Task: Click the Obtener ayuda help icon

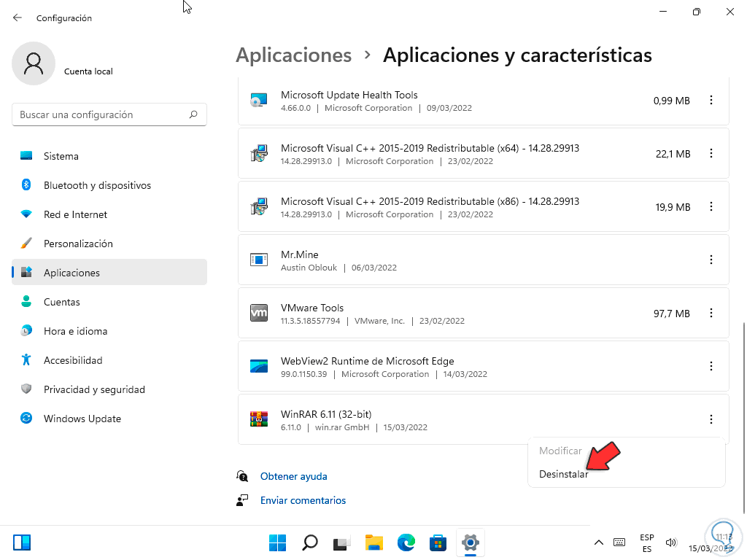Action: click(x=242, y=476)
